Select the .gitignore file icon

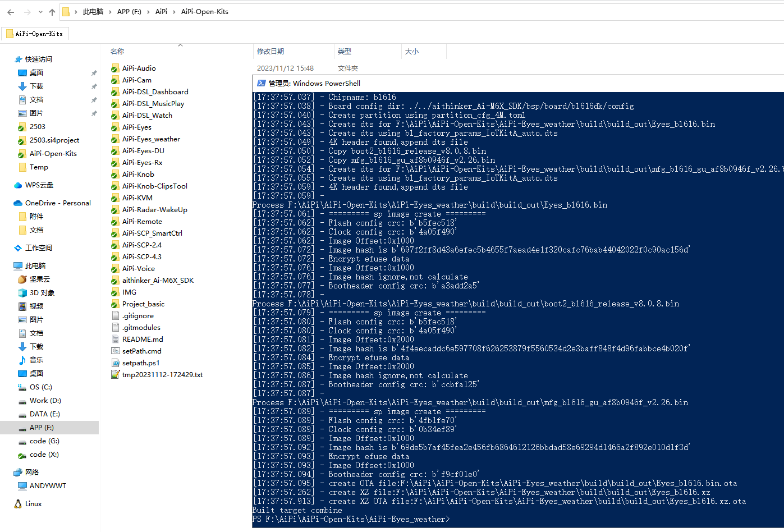click(116, 316)
